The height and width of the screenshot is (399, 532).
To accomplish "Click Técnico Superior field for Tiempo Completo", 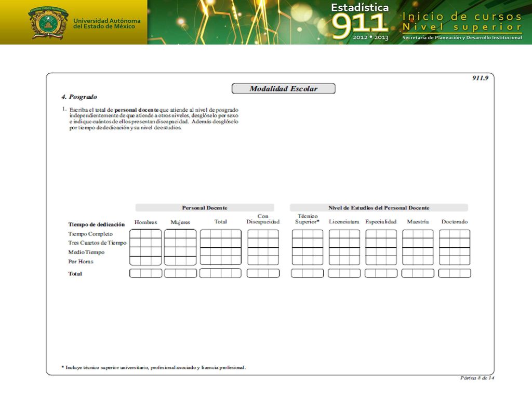I will [x=308, y=234].
